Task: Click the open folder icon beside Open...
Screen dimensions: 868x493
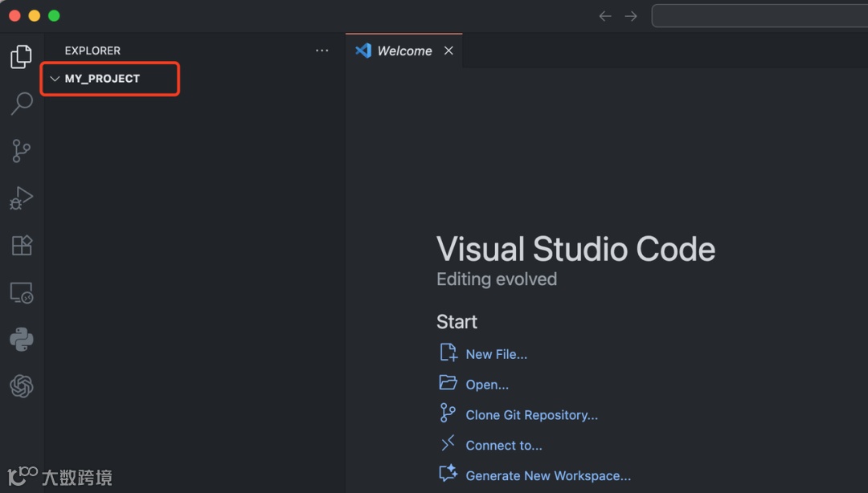Action: [448, 382]
